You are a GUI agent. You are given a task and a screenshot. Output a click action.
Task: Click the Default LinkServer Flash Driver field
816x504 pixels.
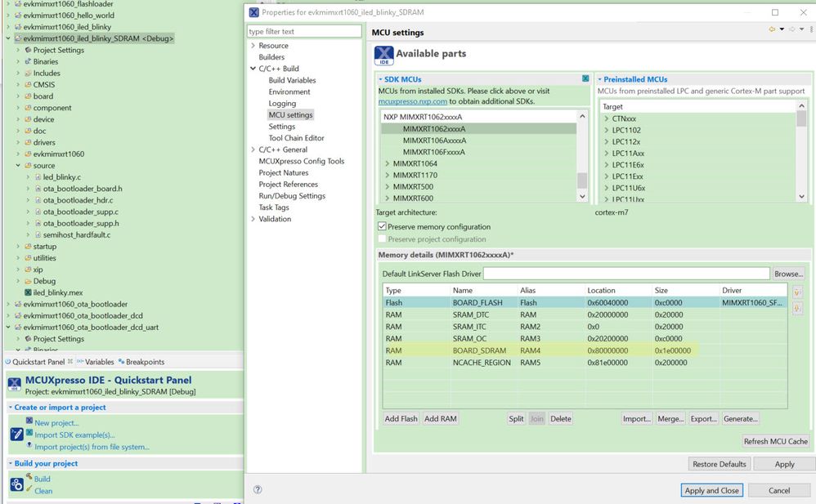[x=626, y=274]
